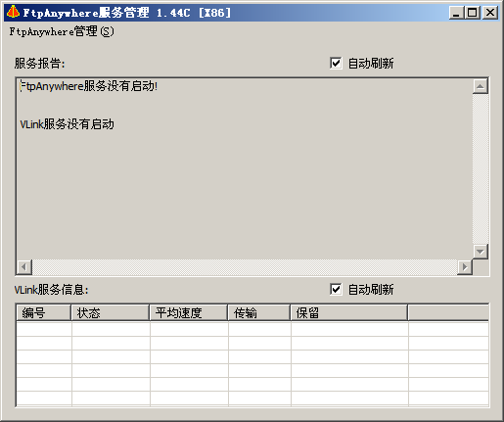Minimize the FtpAnywhere window
Screen dimensions: 504x422
[x=456, y=13]
